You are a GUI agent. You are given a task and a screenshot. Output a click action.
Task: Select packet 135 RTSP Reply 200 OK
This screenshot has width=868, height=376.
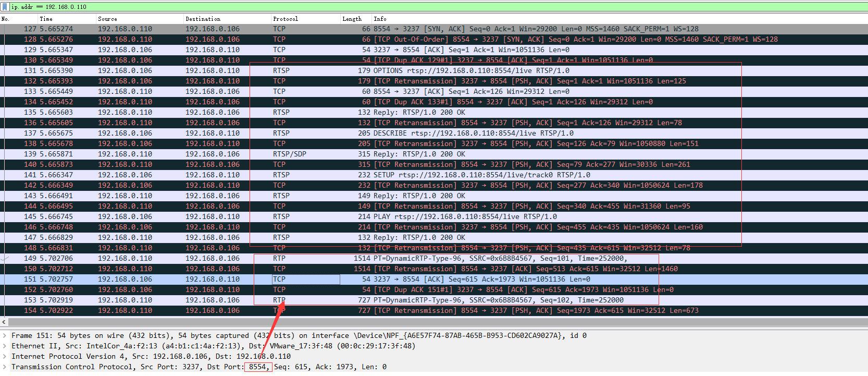pyautogui.click(x=434, y=112)
